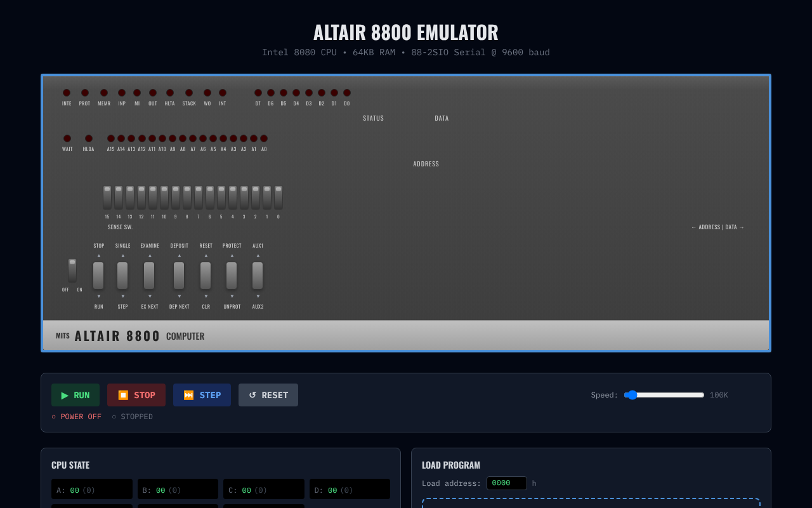Click the OUT status LED
The height and width of the screenshot is (508, 812).
[153, 93]
